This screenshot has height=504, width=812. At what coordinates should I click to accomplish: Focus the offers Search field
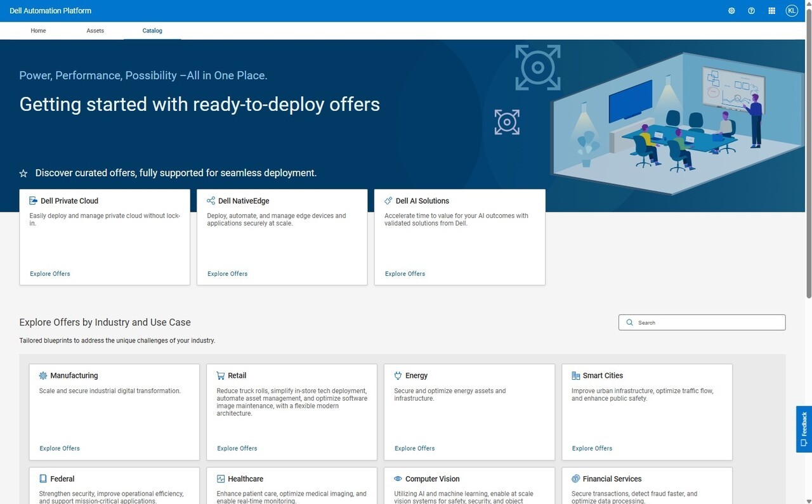coord(702,323)
